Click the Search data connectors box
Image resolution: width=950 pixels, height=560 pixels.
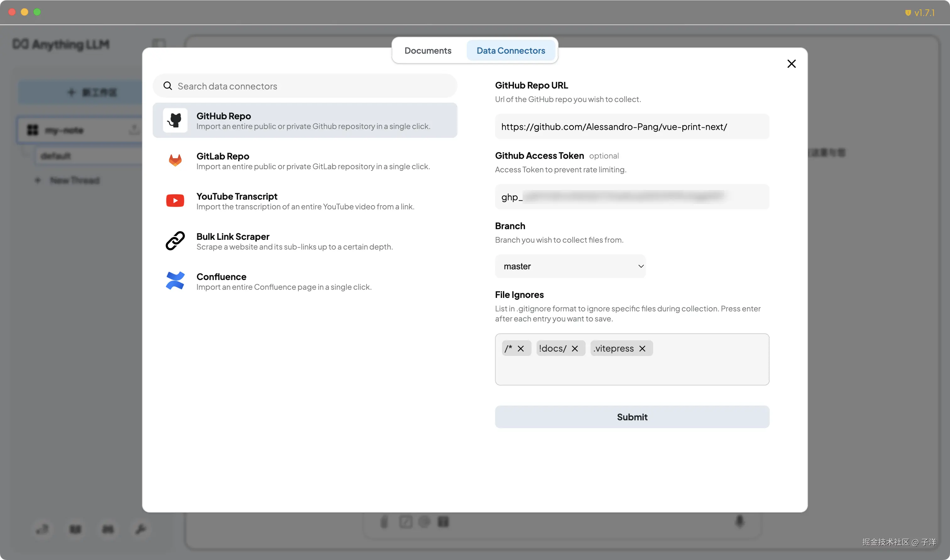point(314,86)
